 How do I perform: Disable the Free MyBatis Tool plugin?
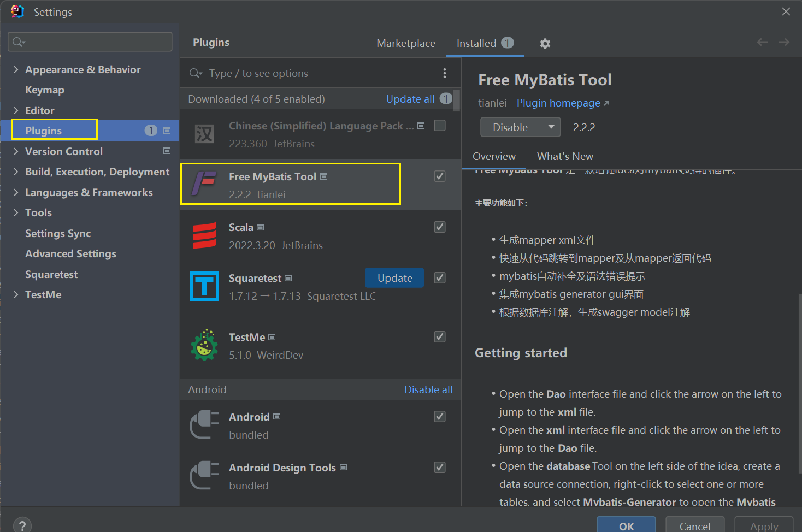click(511, 127)
